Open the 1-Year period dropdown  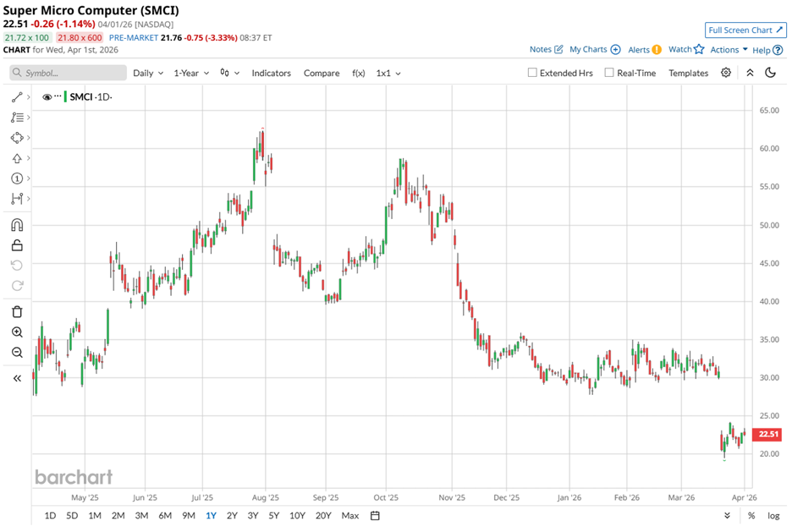tap(191, 74)
